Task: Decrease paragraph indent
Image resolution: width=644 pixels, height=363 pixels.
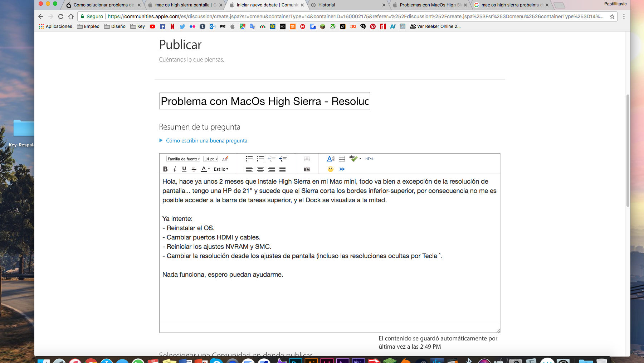Action: [272, 159]
